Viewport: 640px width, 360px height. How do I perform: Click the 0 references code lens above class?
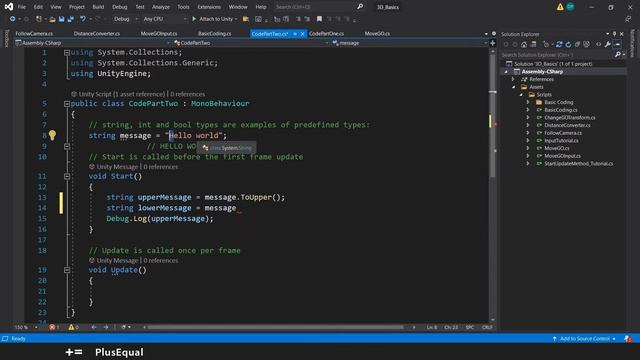pos(188,94)
